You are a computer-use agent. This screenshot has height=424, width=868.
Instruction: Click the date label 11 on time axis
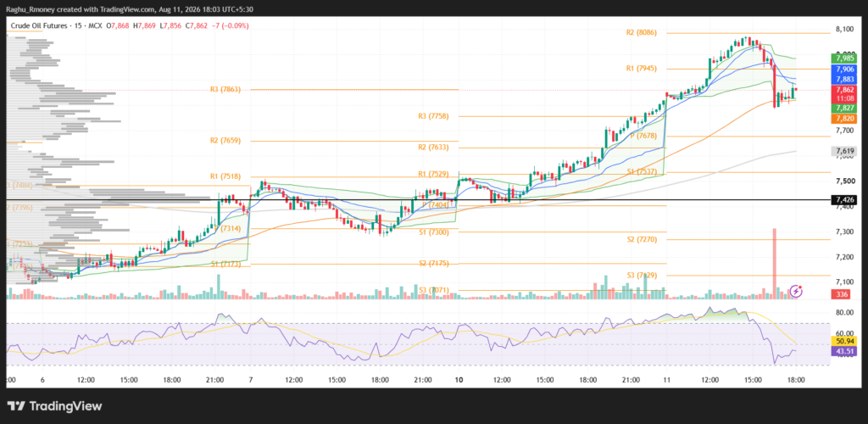[x=667, y=380]
